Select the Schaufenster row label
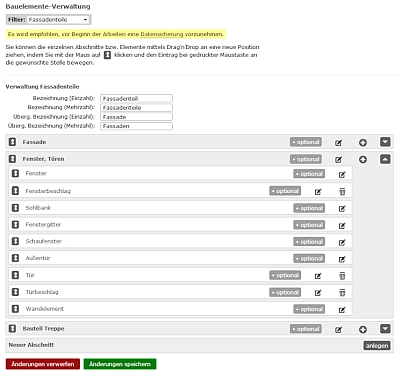The width and height of the screenshot is (400, 373). coord(44,241)
